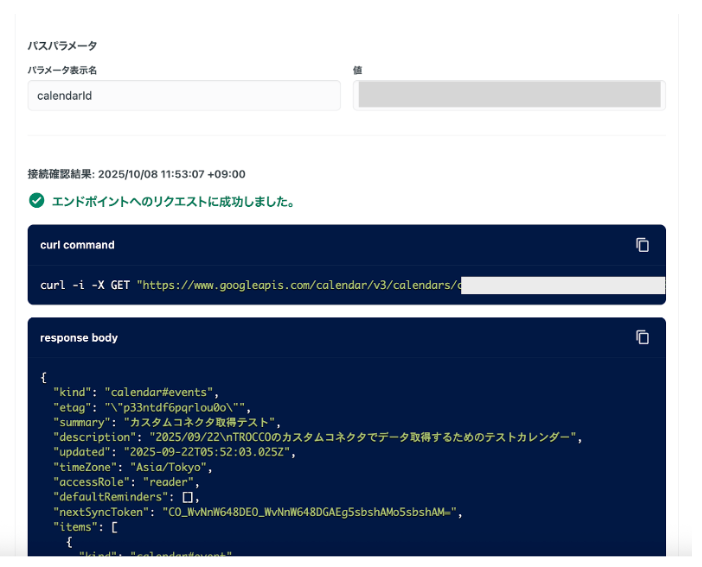The height and width of the screenshot is (567, 702).
Task: Click the 値 column label
Action: click(x=357, y=70)
